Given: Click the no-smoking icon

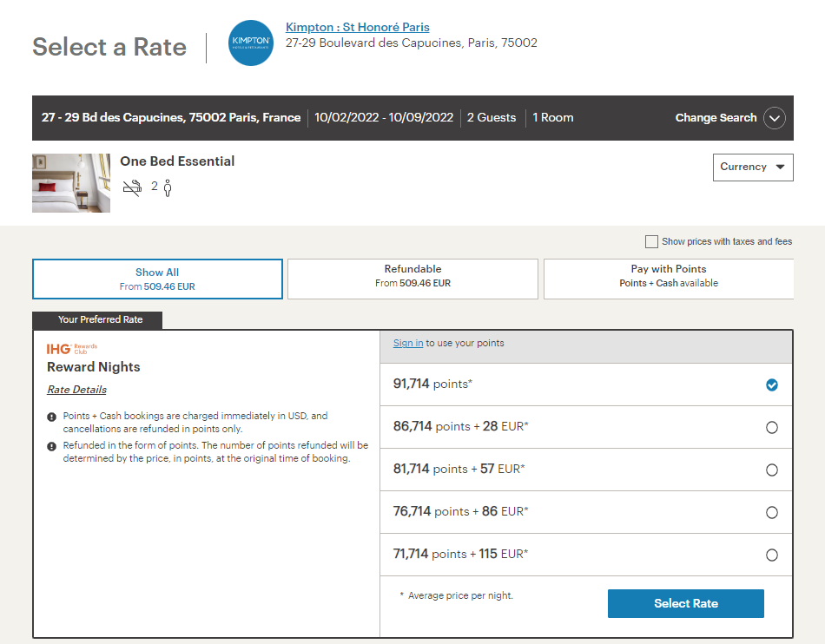Looking at the screenshot, I should [131, 187].
